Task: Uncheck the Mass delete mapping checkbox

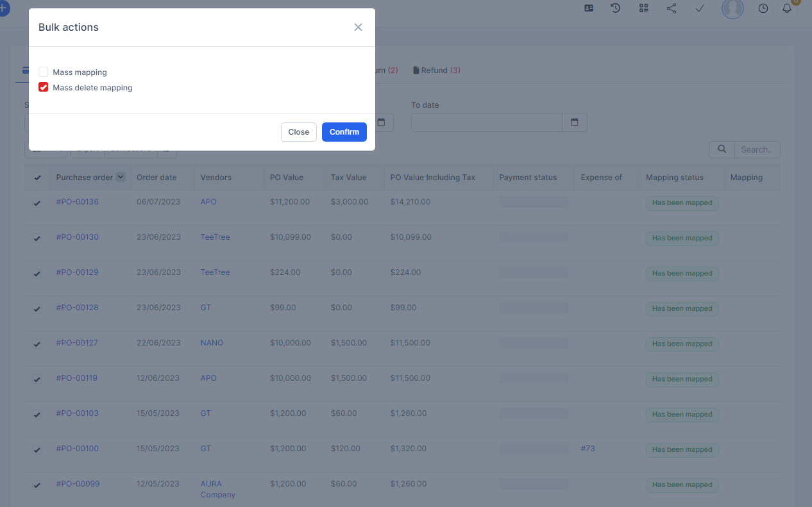Action: (x=44, y=87)
